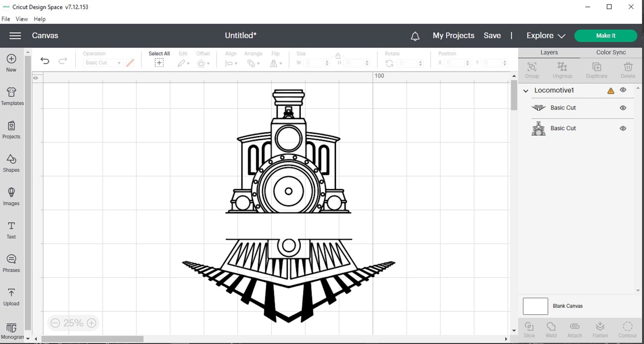Open the Text tool
This screenshot has height=344, width=644.
(11, 230)
